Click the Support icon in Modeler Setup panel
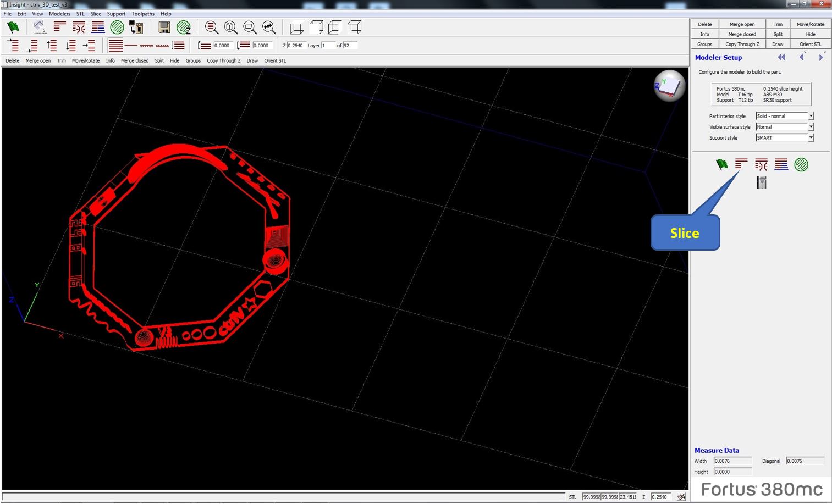The width and height of the screenshot is (832, 504). pos(761,164)
